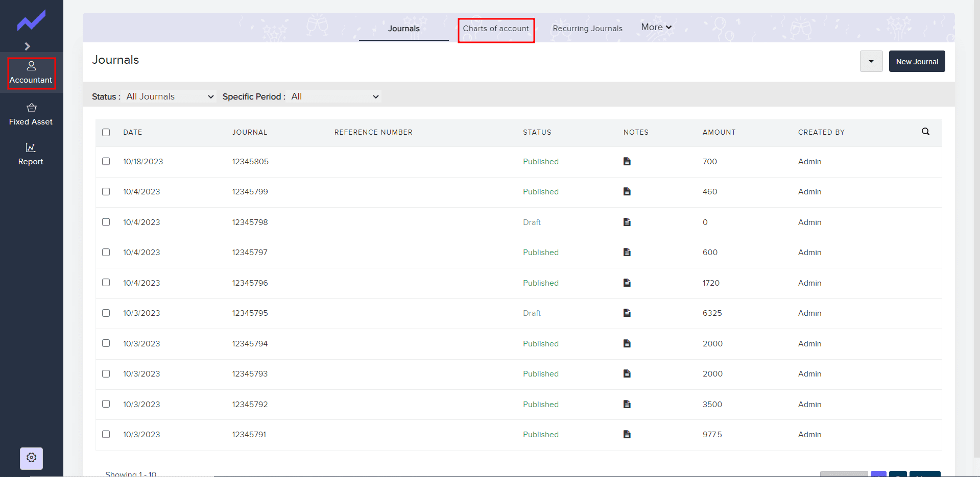The width and height of the screenshot is (980, 477).
Task: Click amount 3500 in the table
Action: pos(712,405)
